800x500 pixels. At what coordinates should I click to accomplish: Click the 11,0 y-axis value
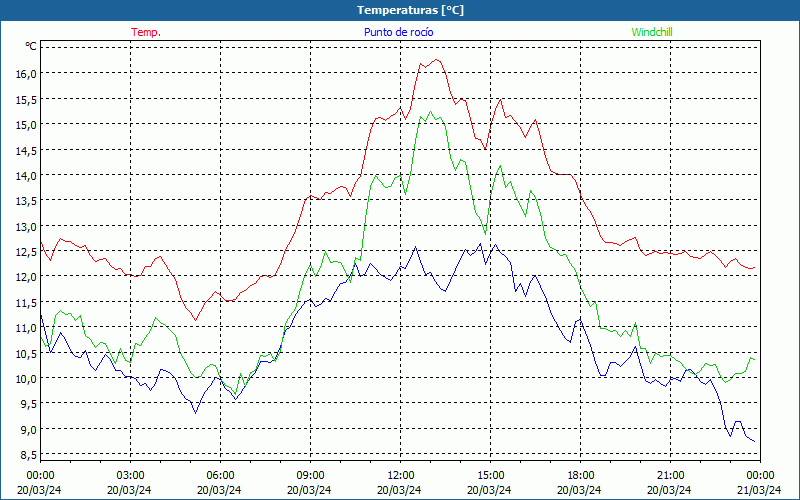[x=27, y=328]
